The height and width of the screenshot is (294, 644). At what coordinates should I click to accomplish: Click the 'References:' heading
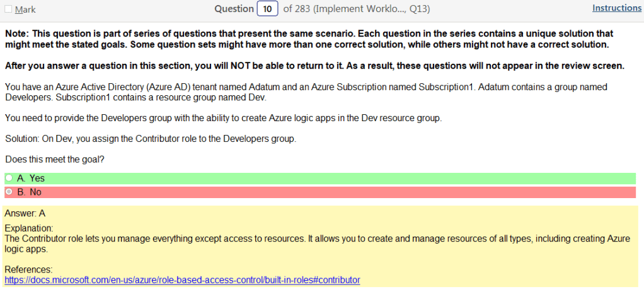tap(28, 269)
